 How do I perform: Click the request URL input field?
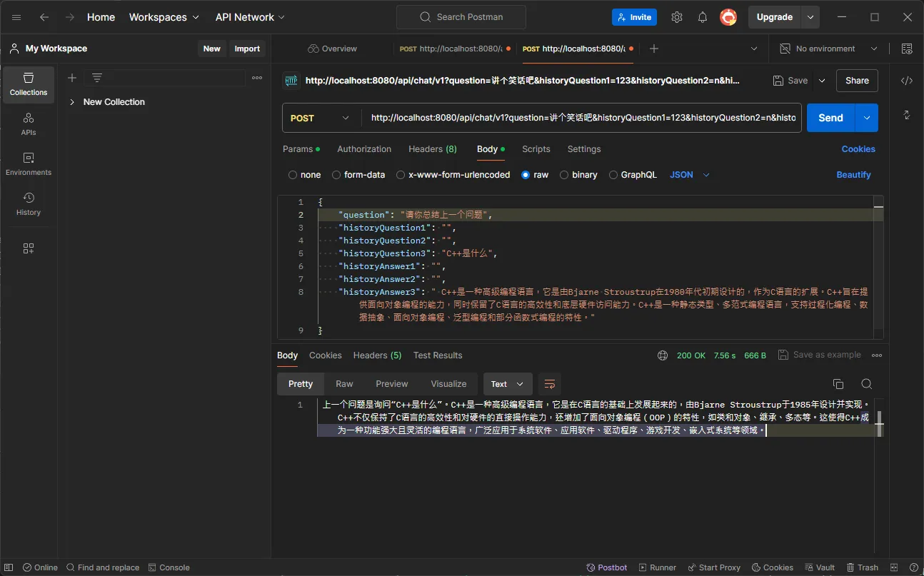pyautogui.click(x=582, y=118)
